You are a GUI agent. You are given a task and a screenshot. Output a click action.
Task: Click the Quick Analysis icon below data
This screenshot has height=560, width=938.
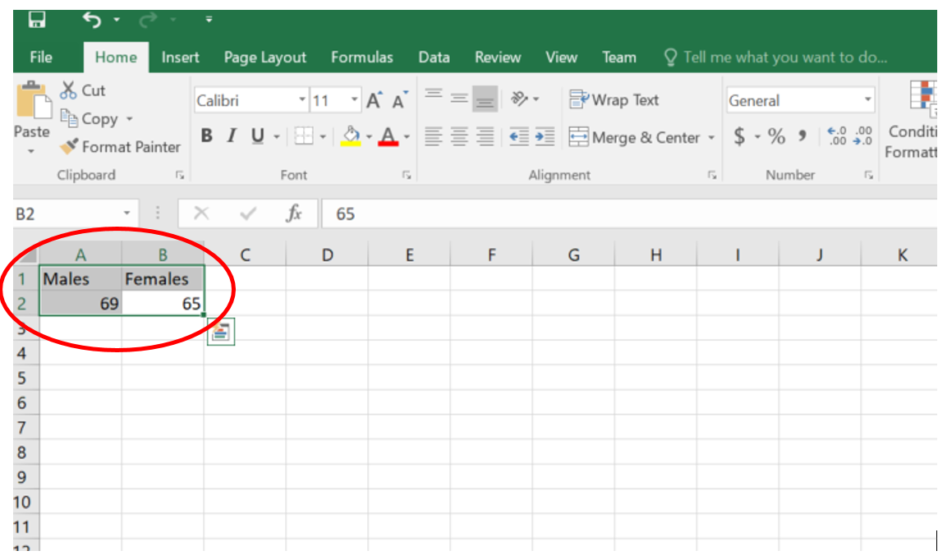point(221,332)
